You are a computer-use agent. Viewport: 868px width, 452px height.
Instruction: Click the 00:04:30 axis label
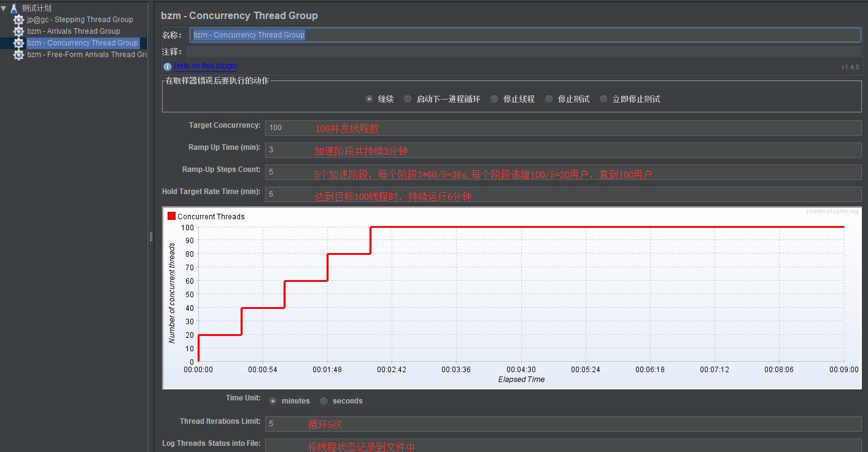[x=521, y=370]
